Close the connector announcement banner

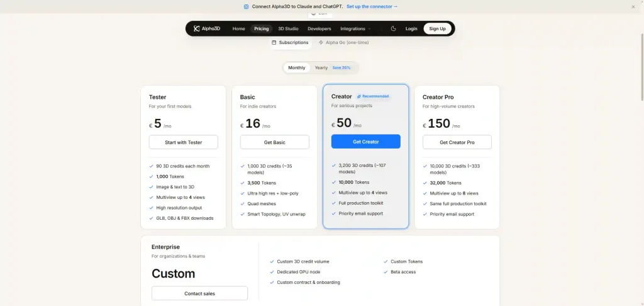point(633,6)
